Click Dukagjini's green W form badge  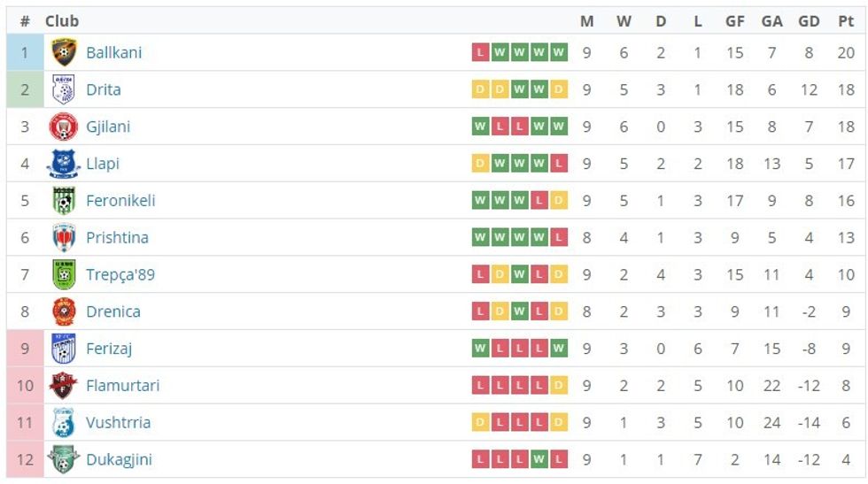539,459
